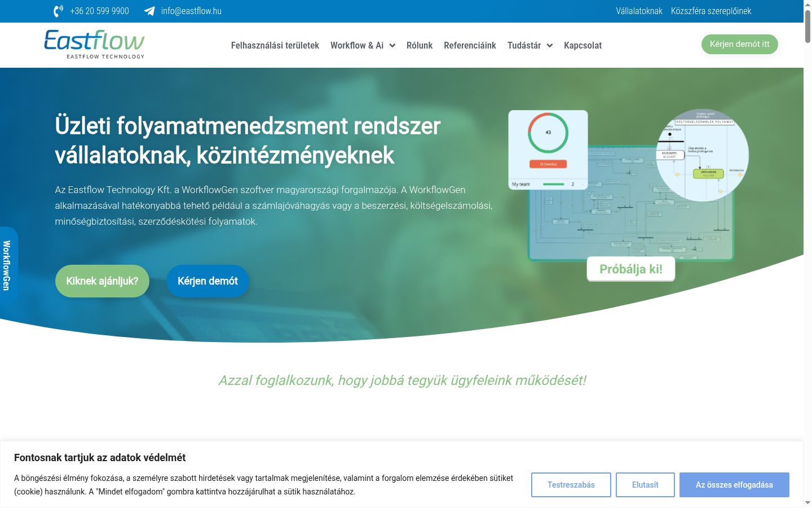Expand the Tudástár dropdown arrow
Viewport: 812px width, 508px height.
(550, 46)
